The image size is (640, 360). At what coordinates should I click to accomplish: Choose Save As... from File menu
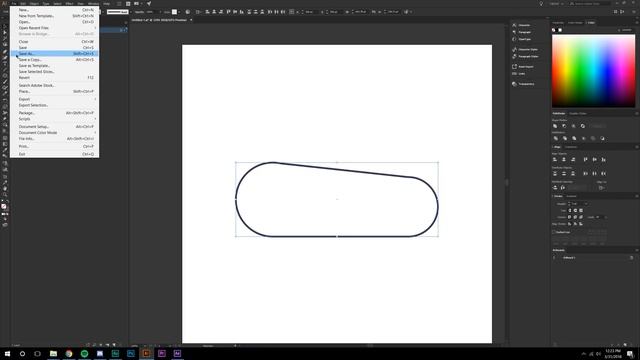tap(54, 53)
